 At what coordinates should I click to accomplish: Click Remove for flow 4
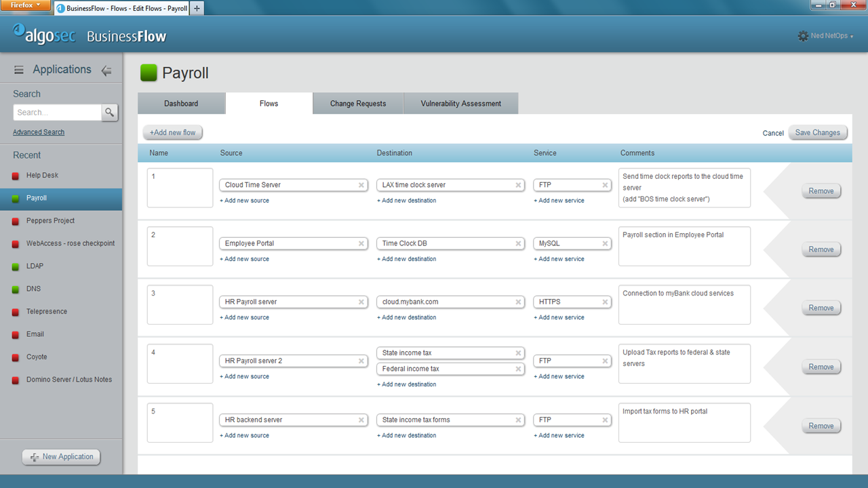(x=821, y=367)
